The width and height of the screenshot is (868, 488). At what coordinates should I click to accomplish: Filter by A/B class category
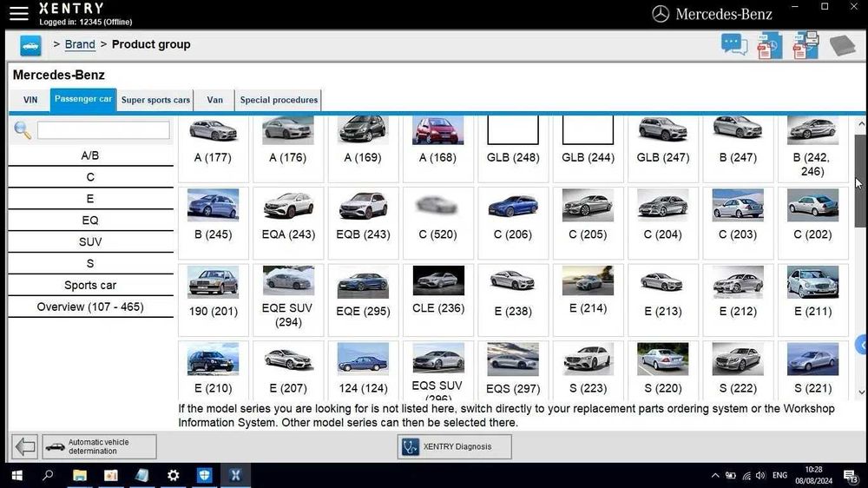[x=90, y=155]
